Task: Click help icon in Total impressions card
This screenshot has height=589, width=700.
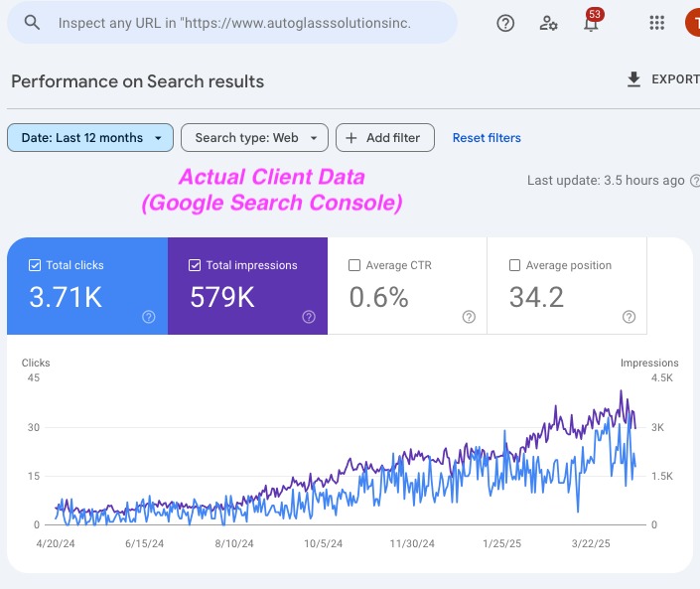Action: (x=309, y=317)
